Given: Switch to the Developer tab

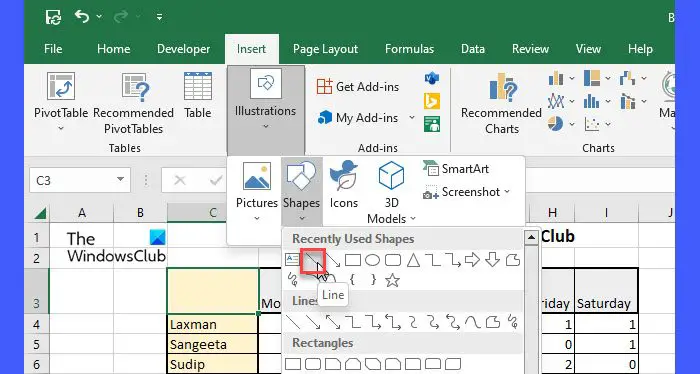Looking at the screenshot, I should 183,49.
